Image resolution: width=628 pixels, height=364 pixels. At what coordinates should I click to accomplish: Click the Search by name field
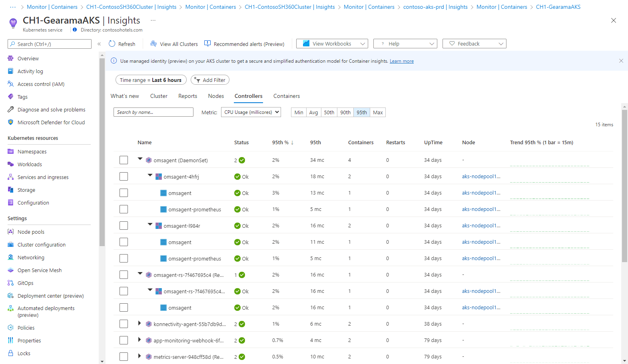coord(153,112)
